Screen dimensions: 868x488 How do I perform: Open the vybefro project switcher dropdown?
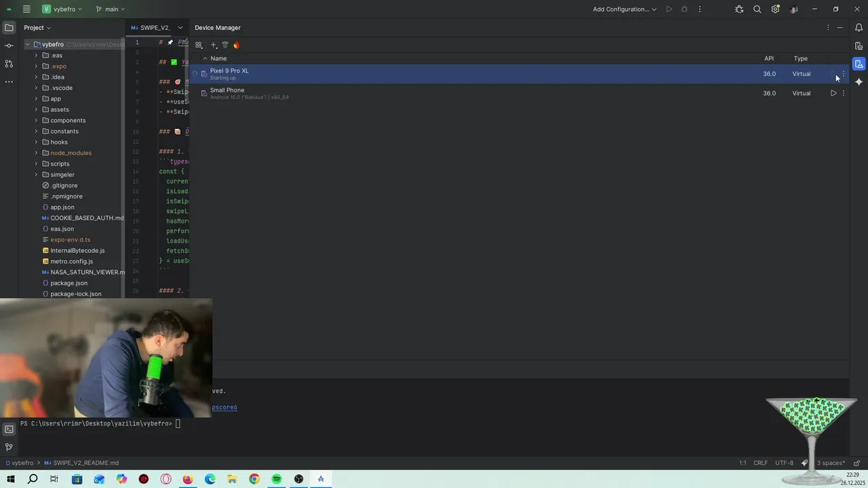click(62, 9)
